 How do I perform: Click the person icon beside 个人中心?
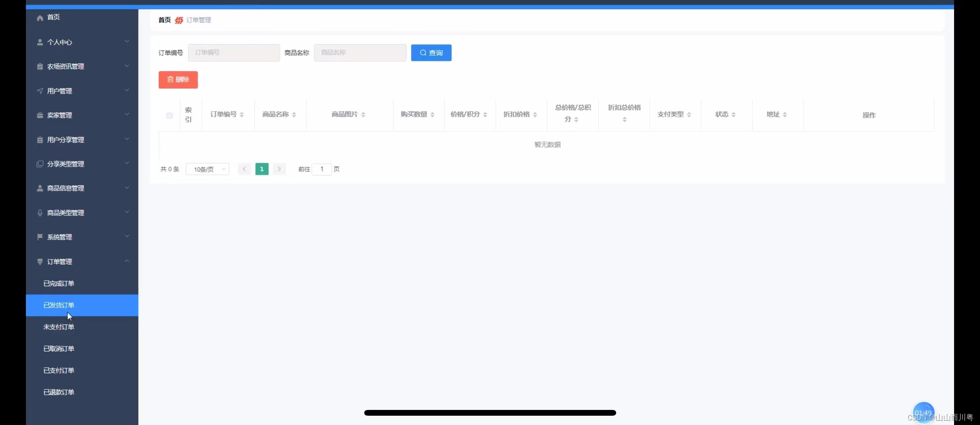tap(40, 42)
